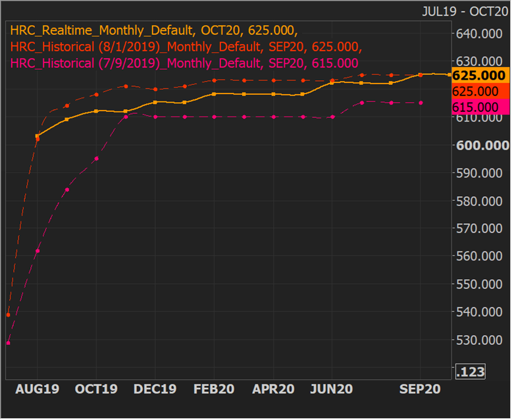Click the JUN20 label on the time axis
This screenshot has height=420, width=512.
pos(332,389)
